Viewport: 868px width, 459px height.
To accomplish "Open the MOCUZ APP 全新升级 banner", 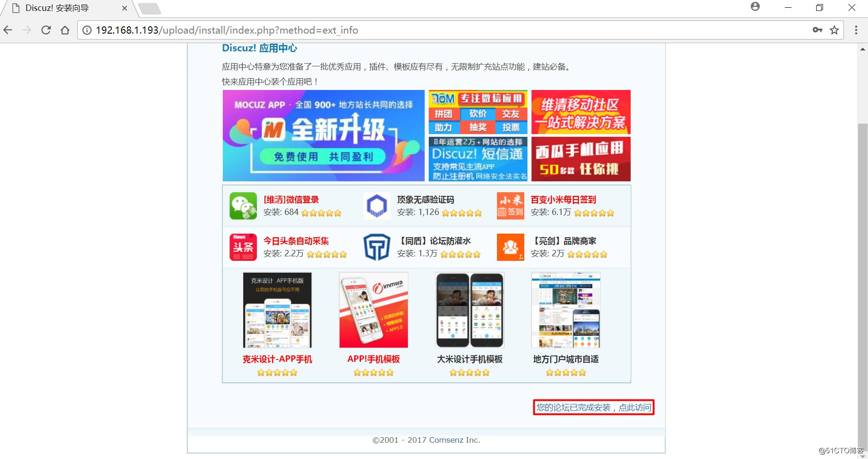I will [x=324, y=135].
